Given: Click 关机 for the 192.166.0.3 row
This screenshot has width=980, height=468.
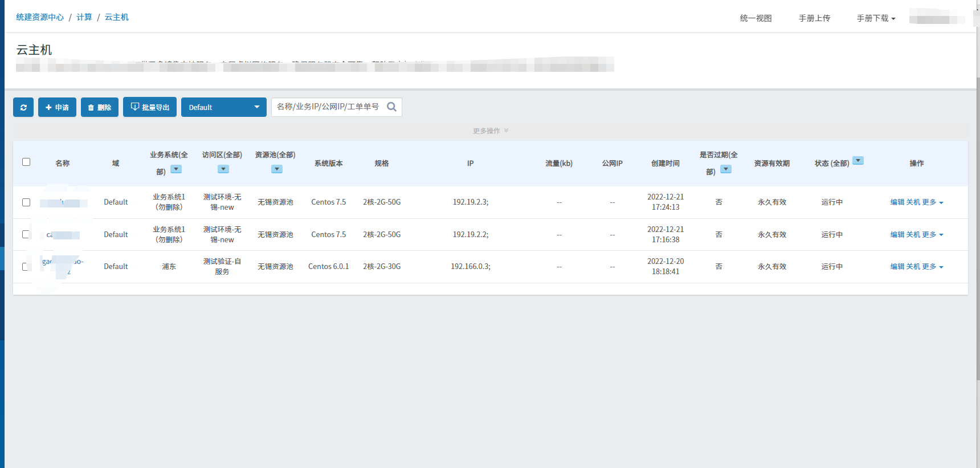Looking at the screenshot, I should click(913, 267).
